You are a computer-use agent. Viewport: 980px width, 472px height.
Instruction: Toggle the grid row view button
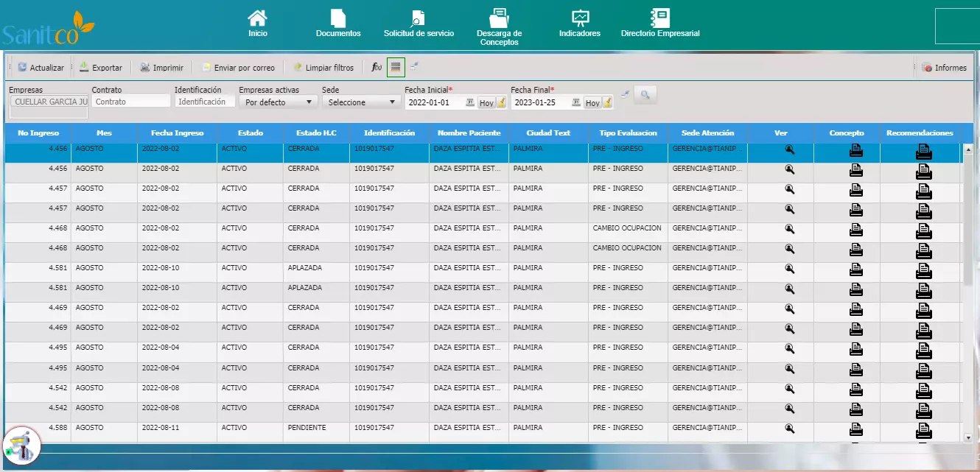click(396, 67)
